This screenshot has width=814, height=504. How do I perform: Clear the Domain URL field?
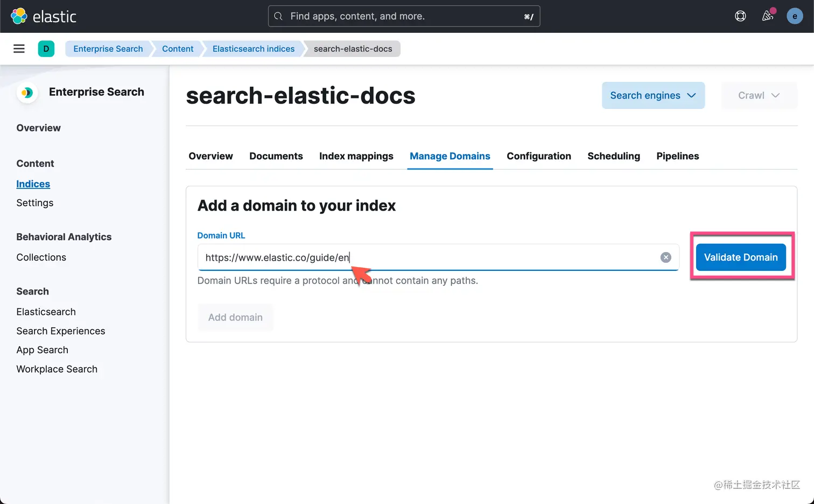[666, 257]
